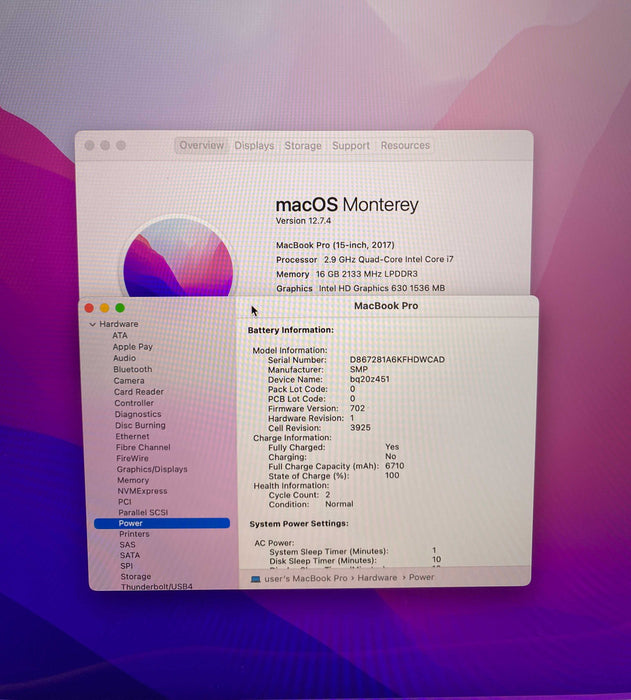Click the Cell Revision value 3925

[x=360, y=427]
